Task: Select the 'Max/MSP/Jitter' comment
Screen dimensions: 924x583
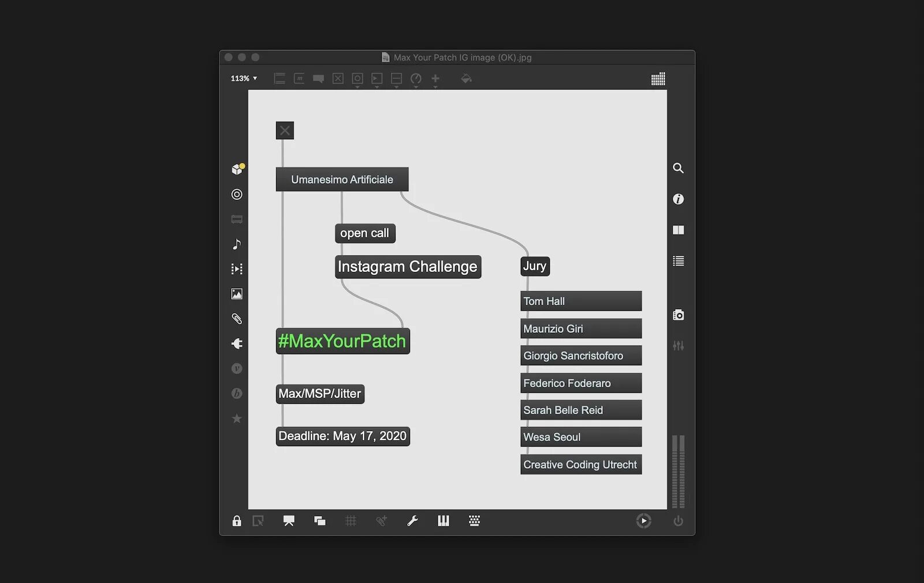Action: tap(320, 394)
